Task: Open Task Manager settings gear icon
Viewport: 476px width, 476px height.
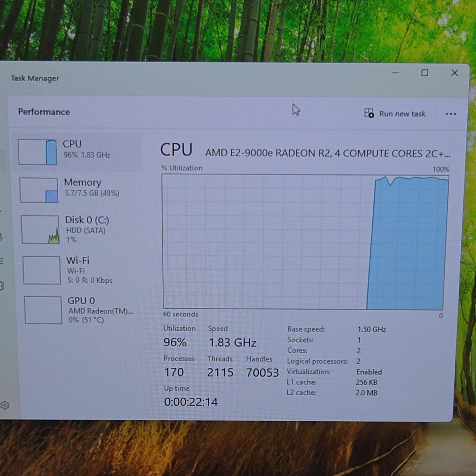Action: (x=4, y=405)
